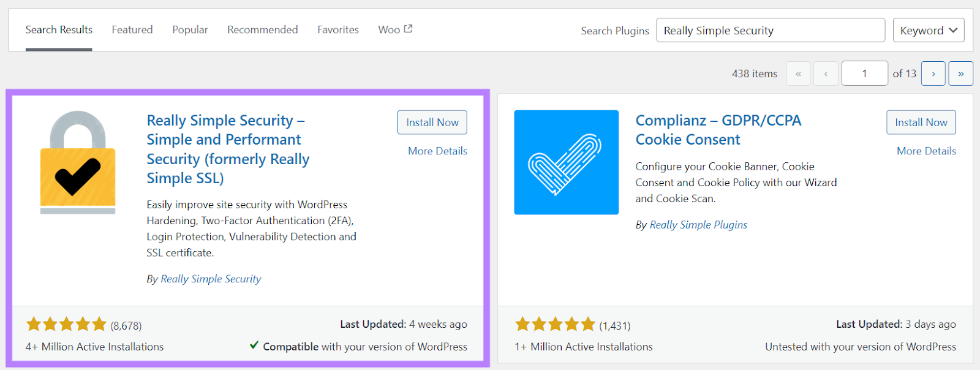Install the Complianz GDPR/CCPA plugin
The image size is (980, 370).
(921, 123)
